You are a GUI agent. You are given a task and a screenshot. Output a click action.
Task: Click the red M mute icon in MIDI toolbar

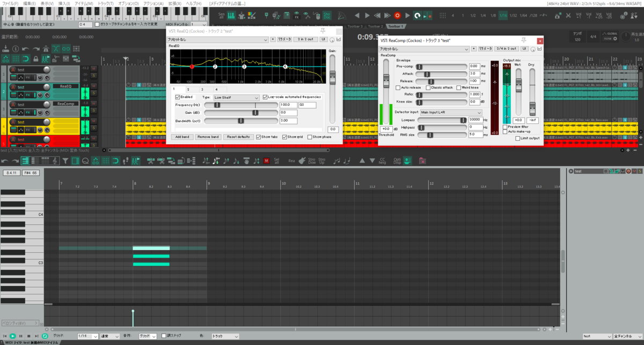(267, 160)
